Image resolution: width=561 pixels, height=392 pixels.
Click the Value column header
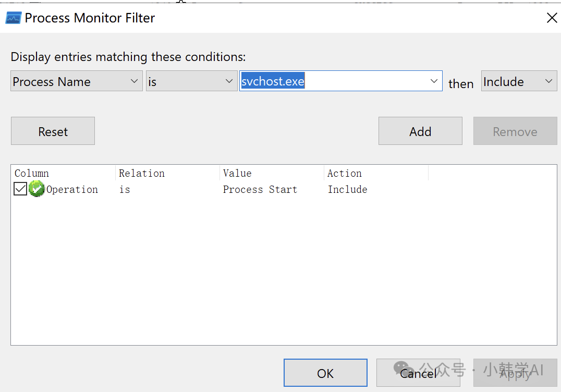pos(237,173)
